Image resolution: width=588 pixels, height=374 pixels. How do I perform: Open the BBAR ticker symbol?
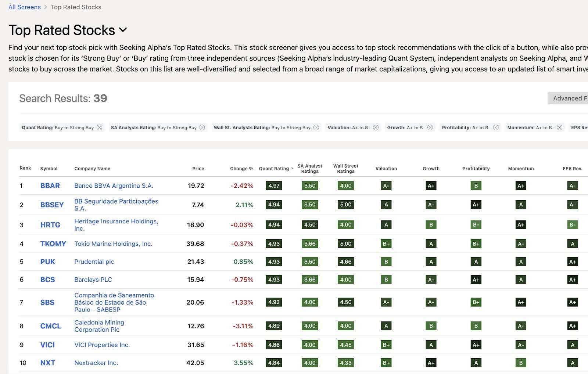coord(50,186)
